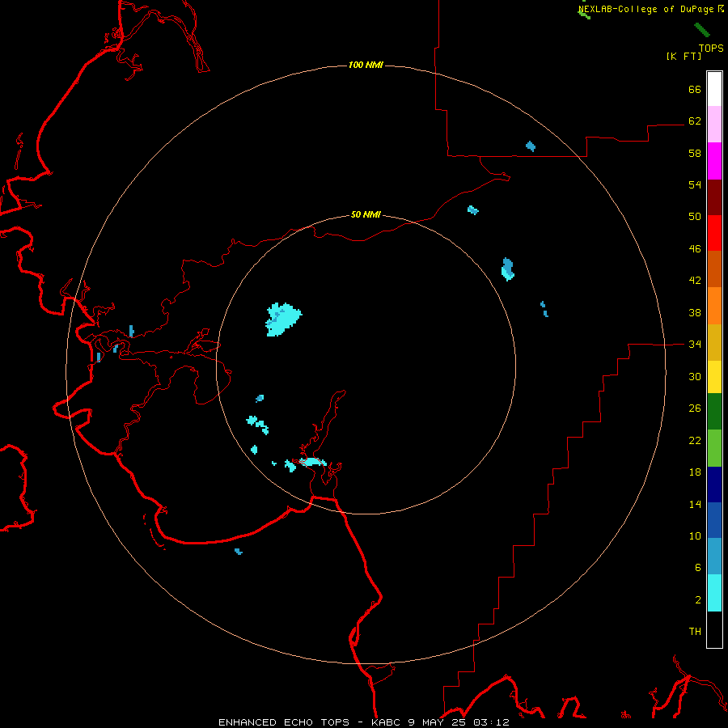Pick the bright red legend swatch
This screenshot has height=728, width=728.
click(714, 233)
